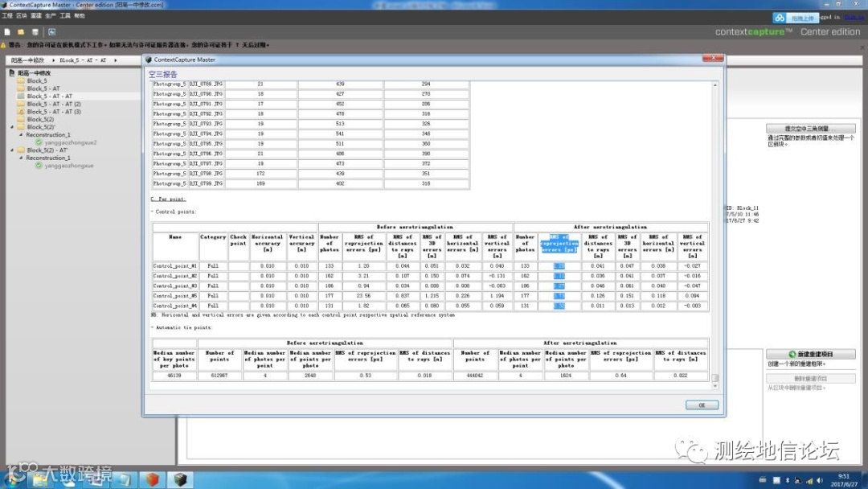The height and width of the screenshot is (489, 868).
Task: Open the 帮助 menu
Action: point(80,16)
